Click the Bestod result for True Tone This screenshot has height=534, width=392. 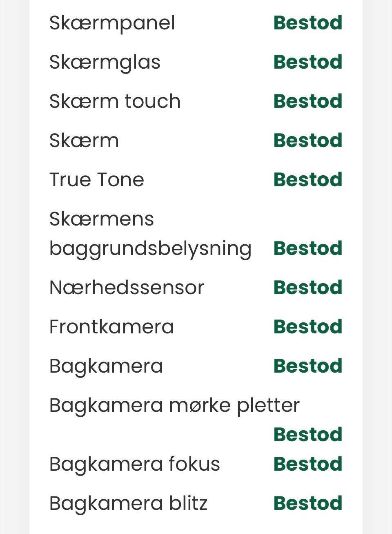click(x=308, y=180)
